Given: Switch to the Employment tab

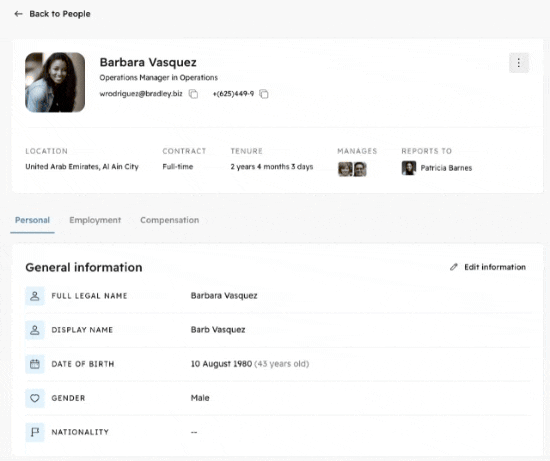Looking at the screenshot, I should [x=95, y=220].
